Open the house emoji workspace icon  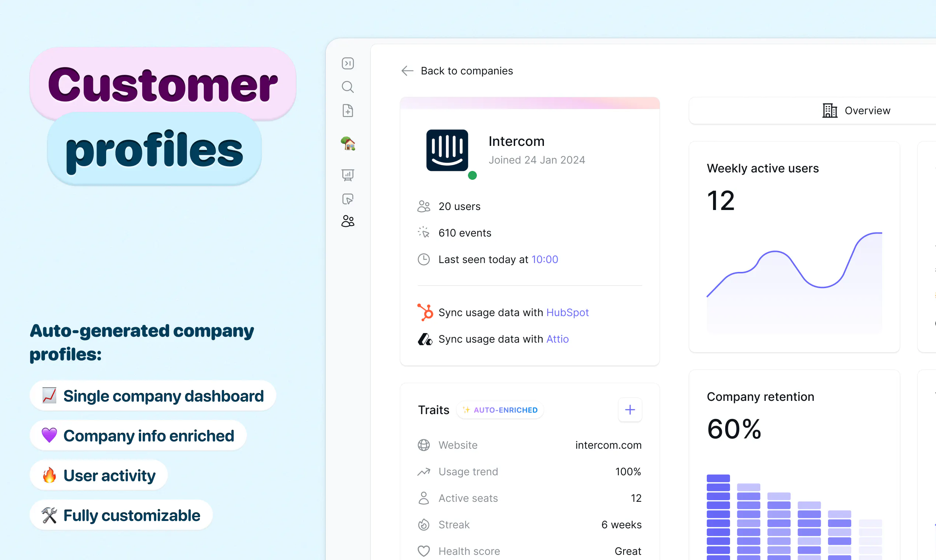click(348, 144)
